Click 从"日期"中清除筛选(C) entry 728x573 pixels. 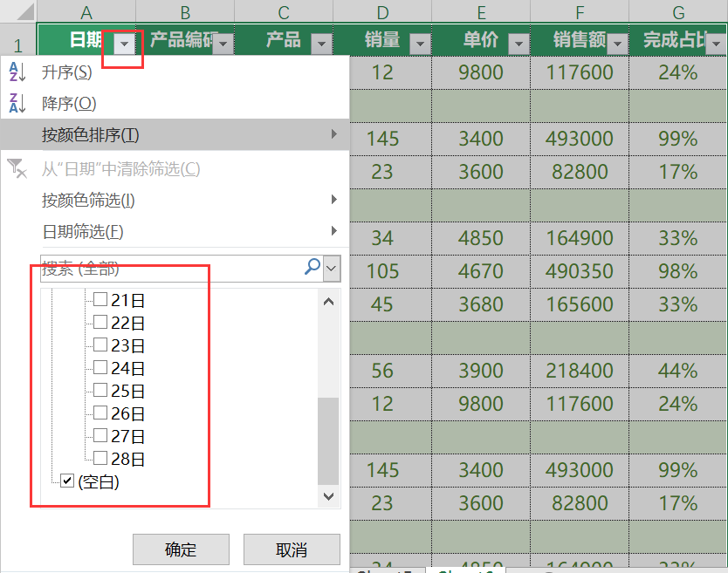coord(175,169)
